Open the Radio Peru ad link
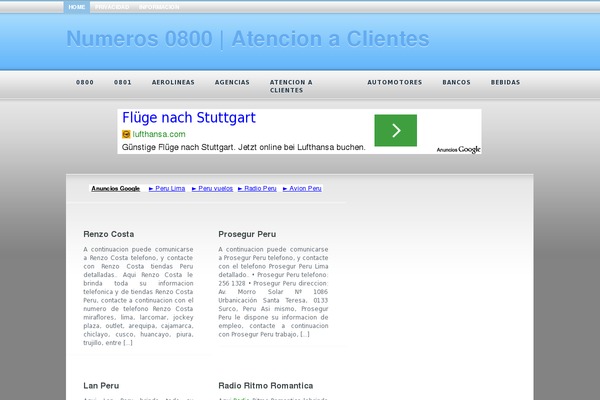 [257, 188]
